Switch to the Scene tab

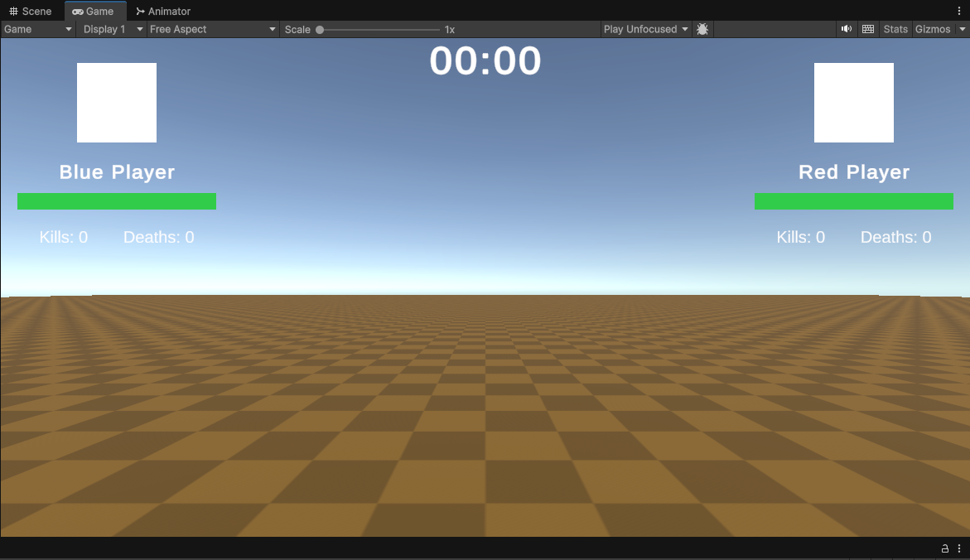coord(31,11)
